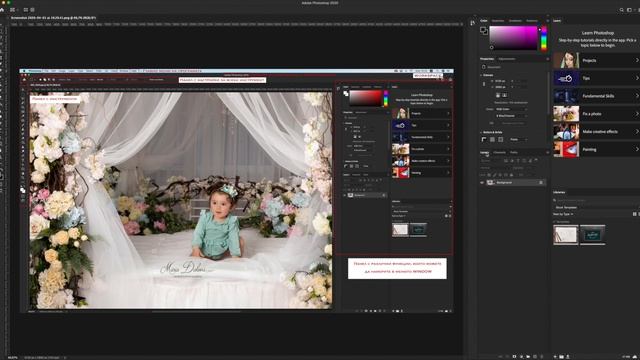The width and height of the screenshot is (640, 360).
Task: Pick a shade in the magenta color field
Action: pos(513,38)
